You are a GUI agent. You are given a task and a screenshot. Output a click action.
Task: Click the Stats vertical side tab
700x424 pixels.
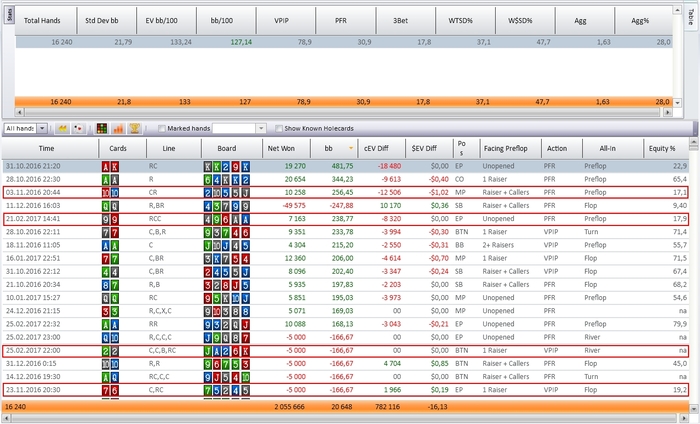[9, 14]
